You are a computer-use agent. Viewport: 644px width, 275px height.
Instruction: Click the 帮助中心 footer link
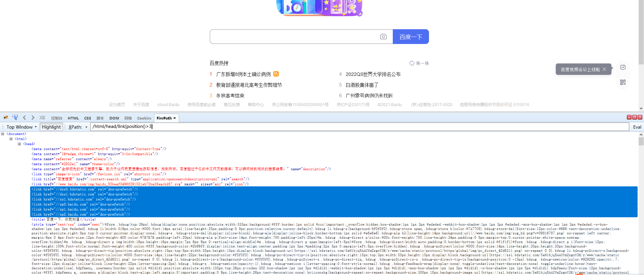point(256,105)
